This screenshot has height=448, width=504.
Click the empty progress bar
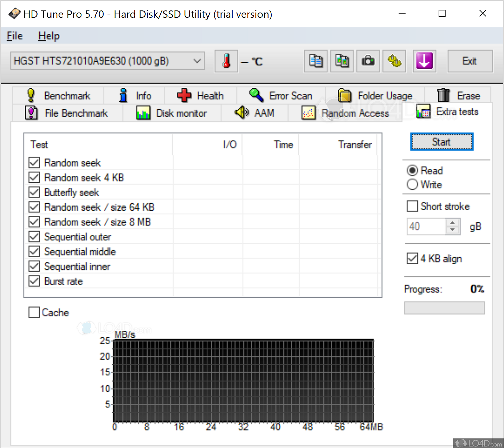click(444, 308)
